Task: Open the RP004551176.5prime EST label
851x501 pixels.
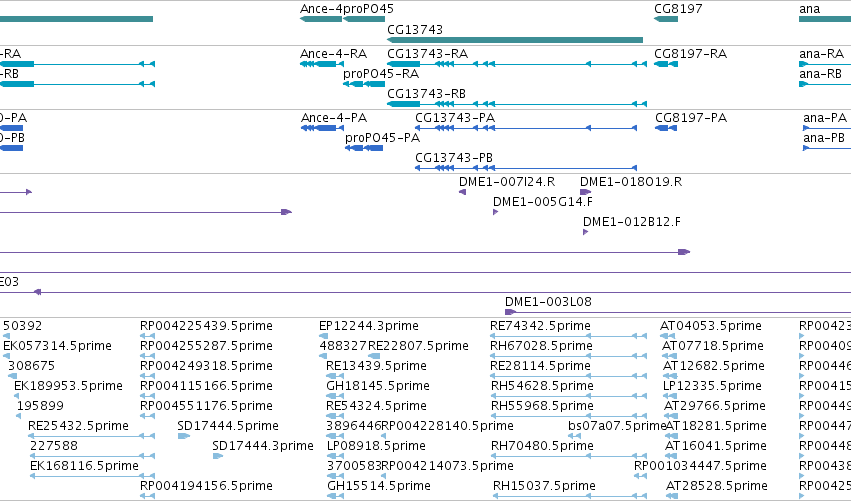Action: tap(206, 406)
